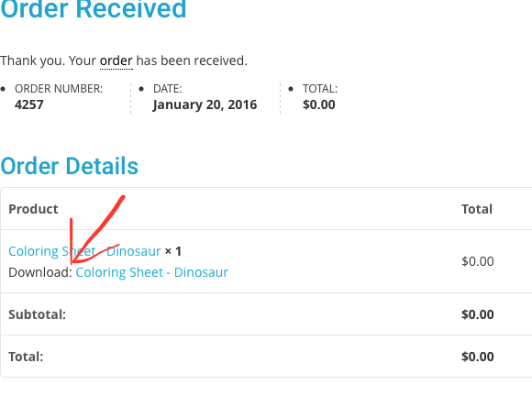Click the ORDER NUMBER label

coord(59,89)
